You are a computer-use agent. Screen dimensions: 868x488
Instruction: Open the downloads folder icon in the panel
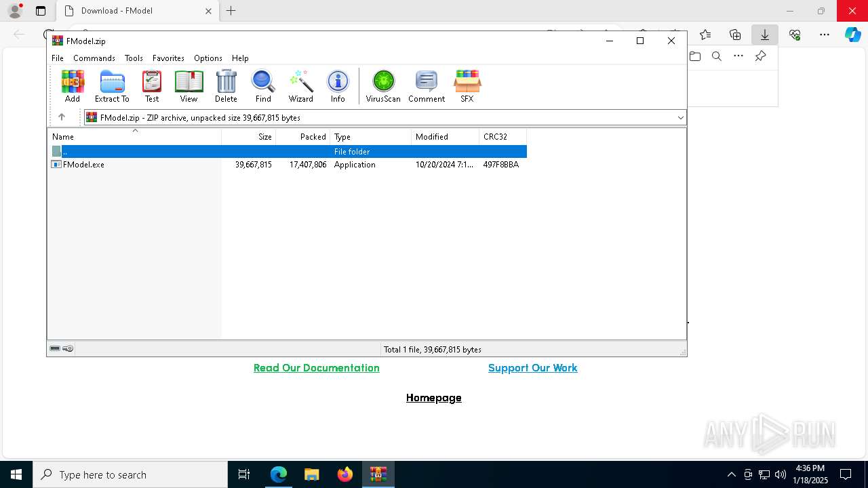pyautogui.click(x=695, y=56)
